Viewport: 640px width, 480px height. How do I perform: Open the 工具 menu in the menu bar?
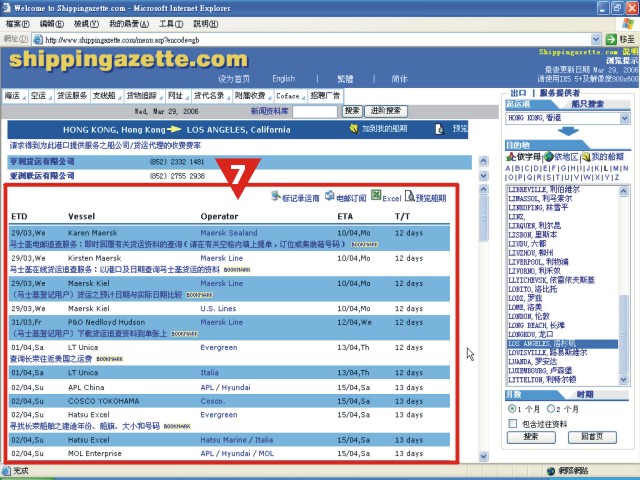tap(171, 24)
